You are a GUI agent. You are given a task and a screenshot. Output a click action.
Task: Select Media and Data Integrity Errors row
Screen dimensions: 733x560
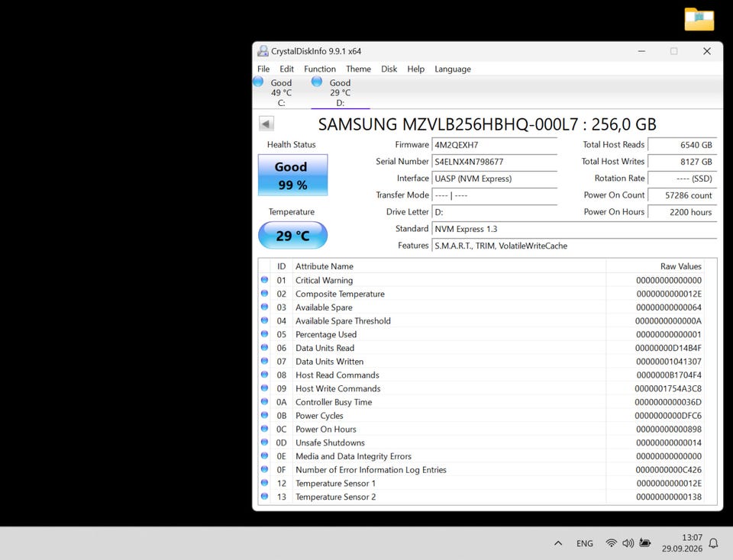pyautogui.click(x=482, y=455)
